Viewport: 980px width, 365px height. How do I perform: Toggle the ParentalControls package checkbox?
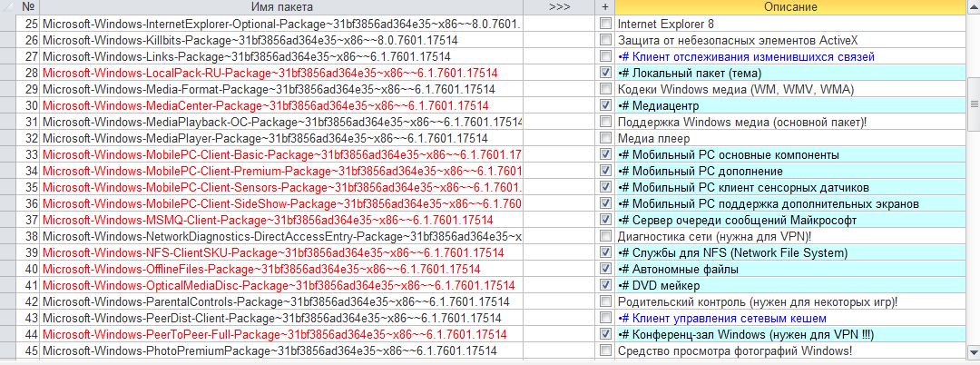click(x=604, y=301)
